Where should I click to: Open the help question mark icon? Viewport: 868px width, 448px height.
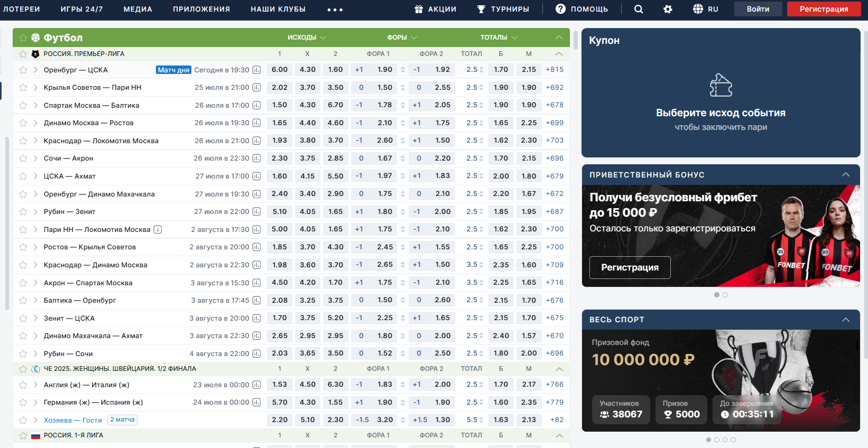560,9
